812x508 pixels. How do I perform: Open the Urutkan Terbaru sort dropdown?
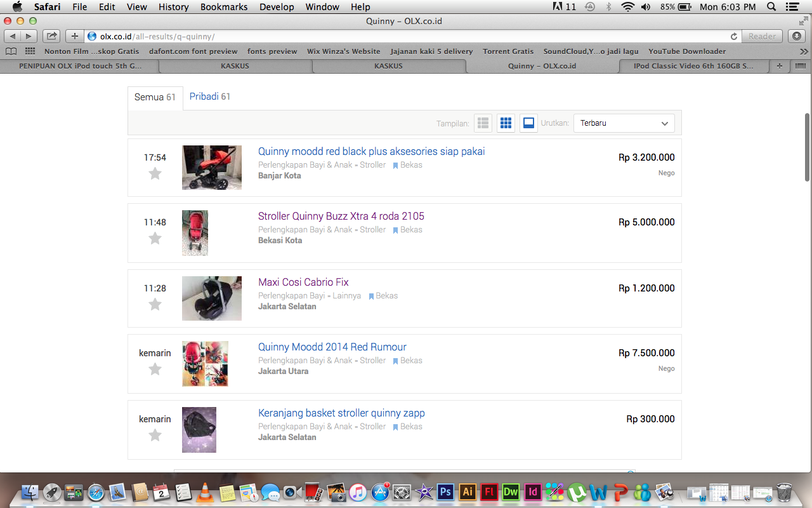[624, 123]
